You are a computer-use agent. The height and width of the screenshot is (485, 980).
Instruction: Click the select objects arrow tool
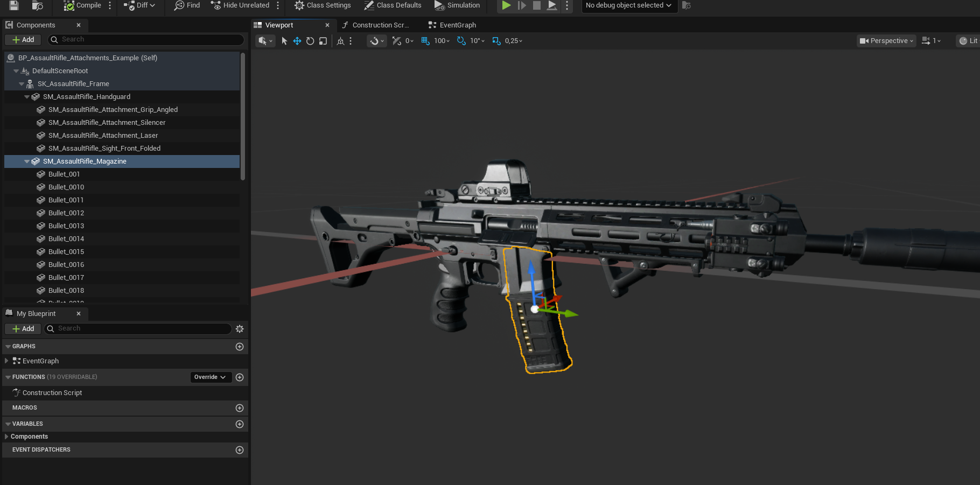pos(284,41)
